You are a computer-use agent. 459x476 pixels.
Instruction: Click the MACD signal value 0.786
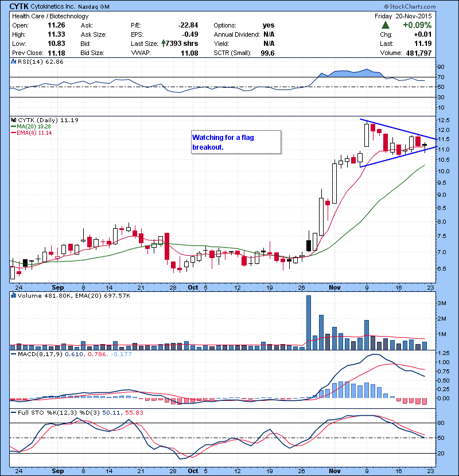(x=96, y=354)
